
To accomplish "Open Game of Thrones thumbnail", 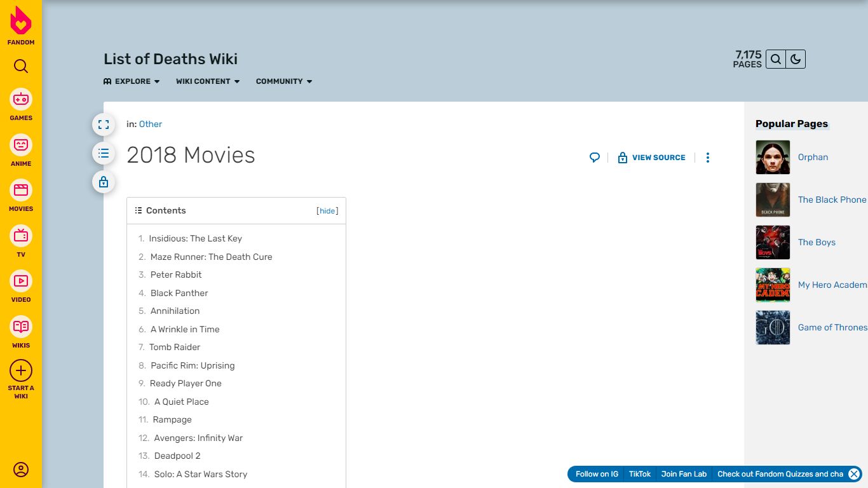I will tap(773, 327).
